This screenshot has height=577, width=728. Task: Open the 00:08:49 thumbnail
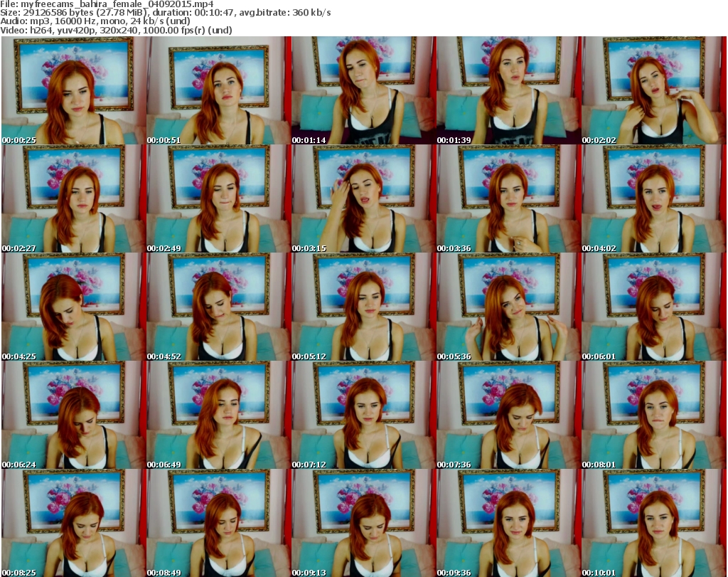coord(219,523)
